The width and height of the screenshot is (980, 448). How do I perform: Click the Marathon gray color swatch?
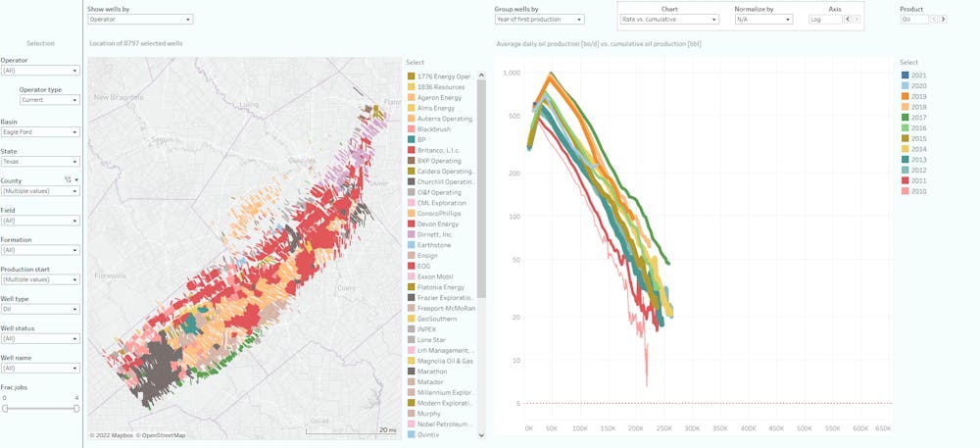tap(412, 372)
